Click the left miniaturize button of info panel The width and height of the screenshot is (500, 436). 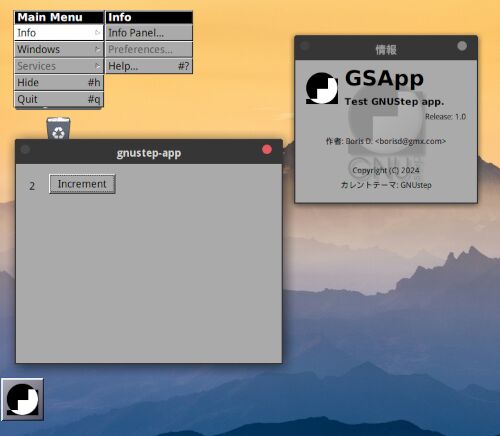click(x=305, y=46)
